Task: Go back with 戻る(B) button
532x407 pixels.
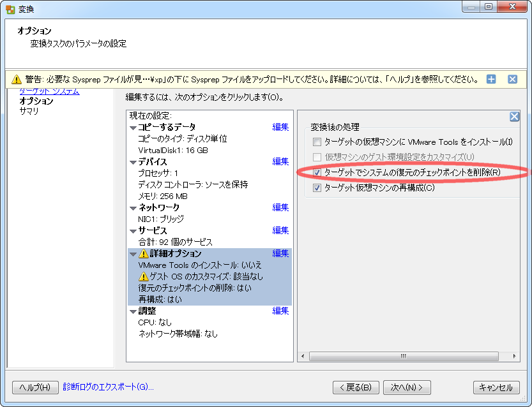Action: click(356, 387)
